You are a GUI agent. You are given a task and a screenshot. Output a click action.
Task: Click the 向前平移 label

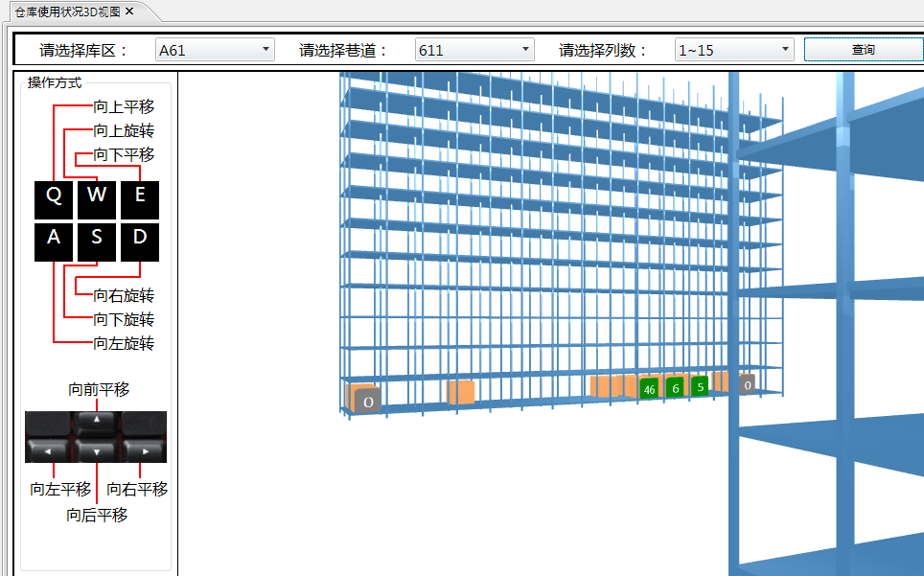pyautogui.click(x=99, y=389)
